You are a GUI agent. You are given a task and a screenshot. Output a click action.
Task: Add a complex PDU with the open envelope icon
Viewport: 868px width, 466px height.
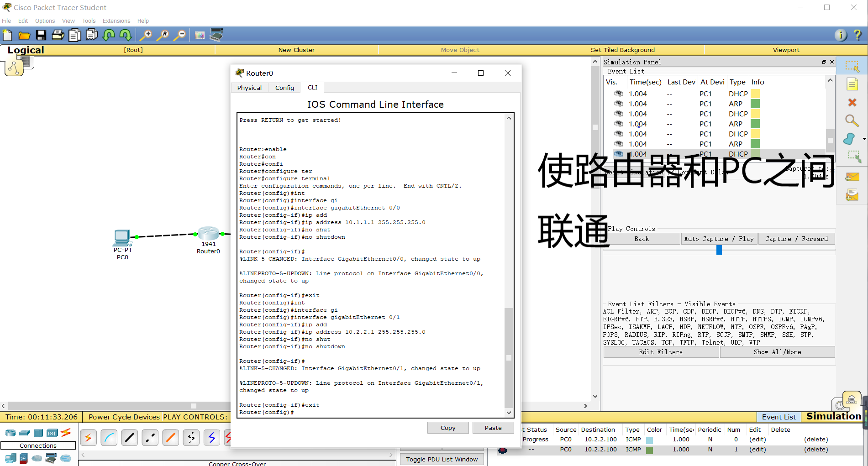(x=852, y=195)
